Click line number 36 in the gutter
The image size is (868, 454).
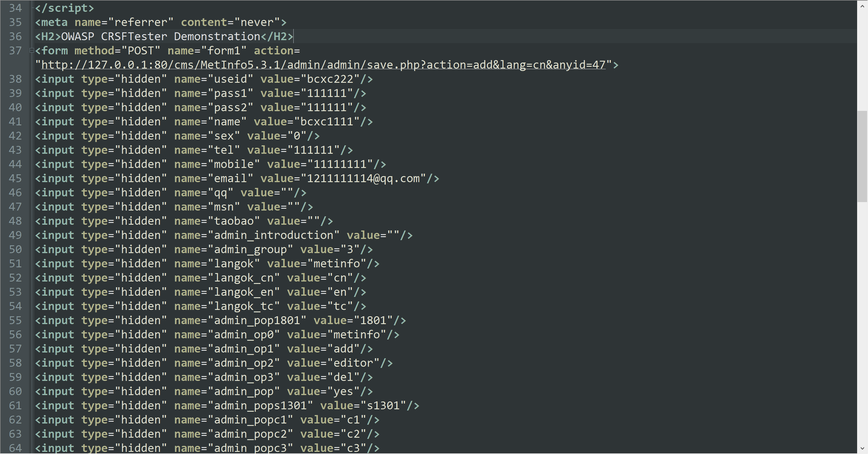15,37
